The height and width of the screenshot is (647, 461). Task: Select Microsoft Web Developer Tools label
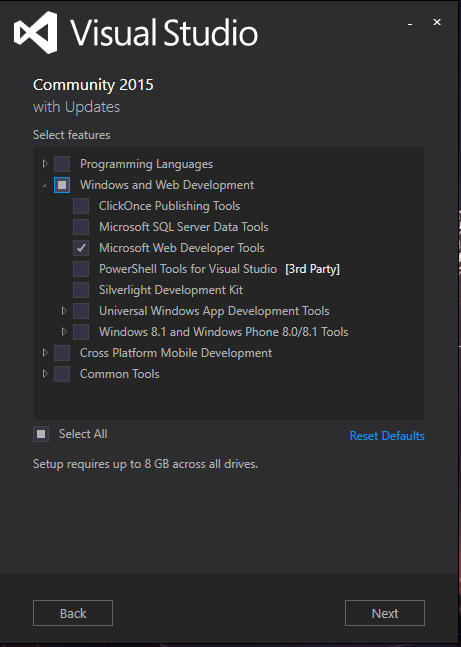(182, 248)
